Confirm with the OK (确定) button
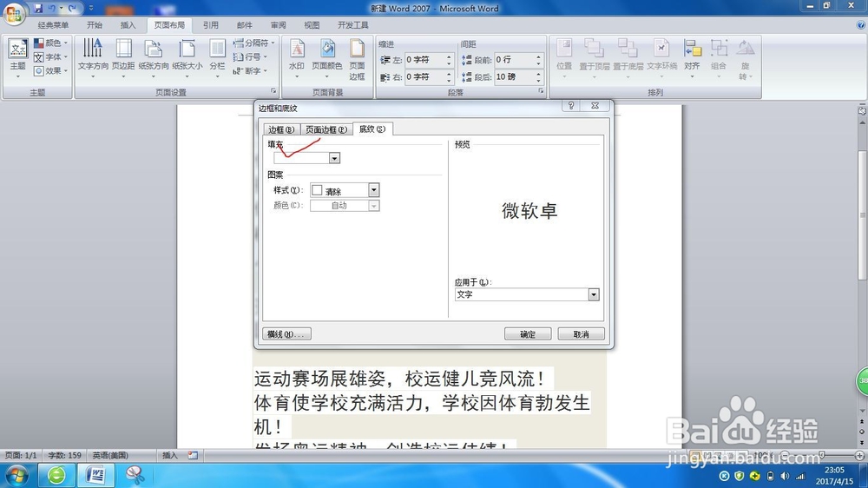 point(528,334)
